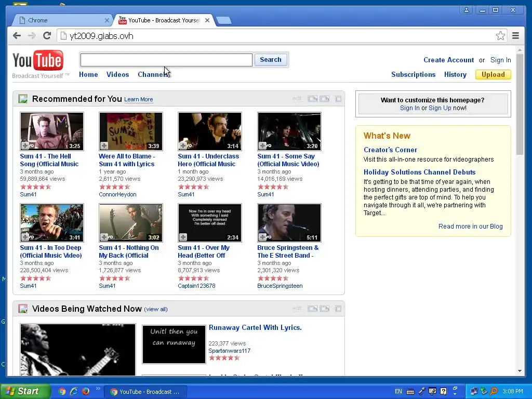Add 'The Hell Song' video to queue
This screenshot has height=399, width=532.
(25, 146)
